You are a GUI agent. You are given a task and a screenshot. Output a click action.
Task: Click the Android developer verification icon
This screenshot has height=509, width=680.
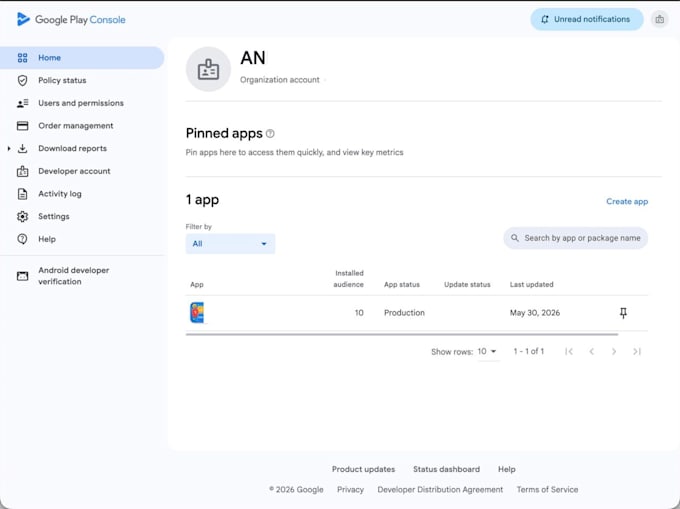point(23,276)
